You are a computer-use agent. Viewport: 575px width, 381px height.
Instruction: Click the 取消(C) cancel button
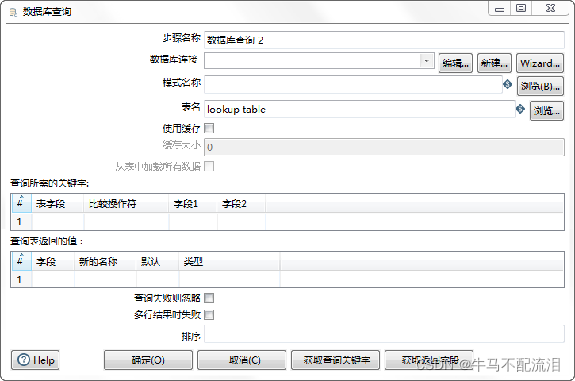(242, 360)
